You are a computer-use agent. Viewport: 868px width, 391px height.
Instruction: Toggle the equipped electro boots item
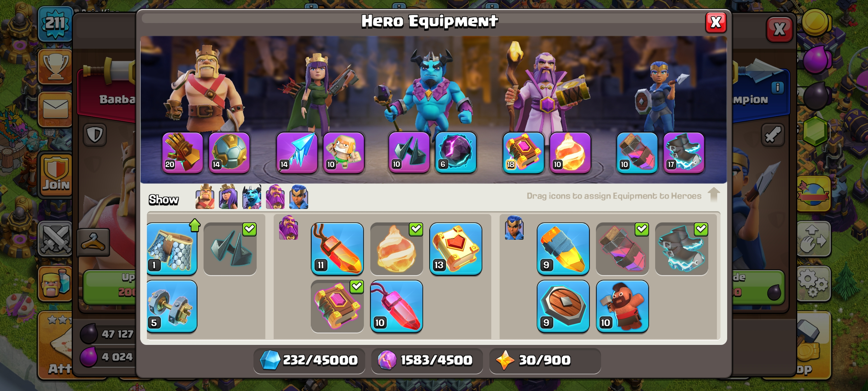tap(681, 249)
